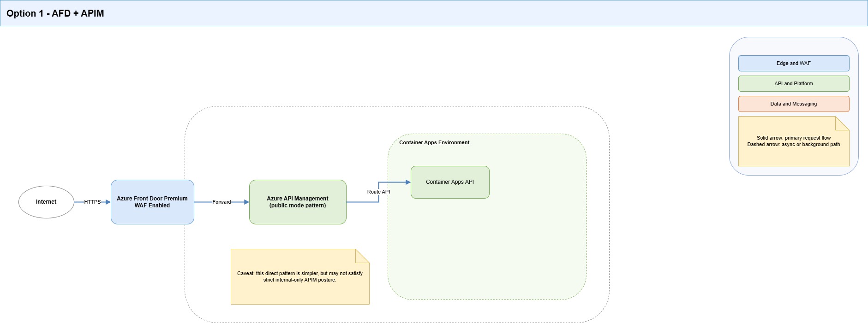This screenshot has height=323, width=868.
Task: Select the Internet ellipse node
Action: click(46, 202)
